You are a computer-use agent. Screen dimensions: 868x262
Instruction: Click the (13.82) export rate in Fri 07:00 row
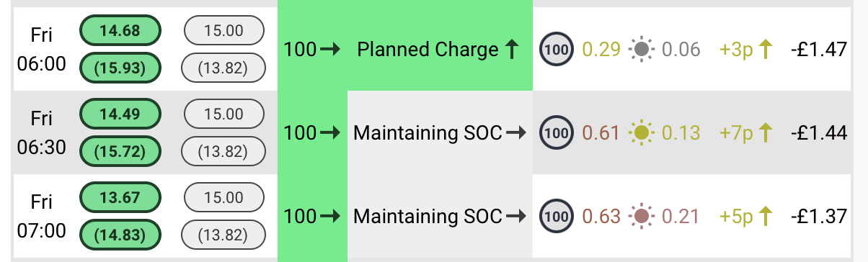[224, 235]
